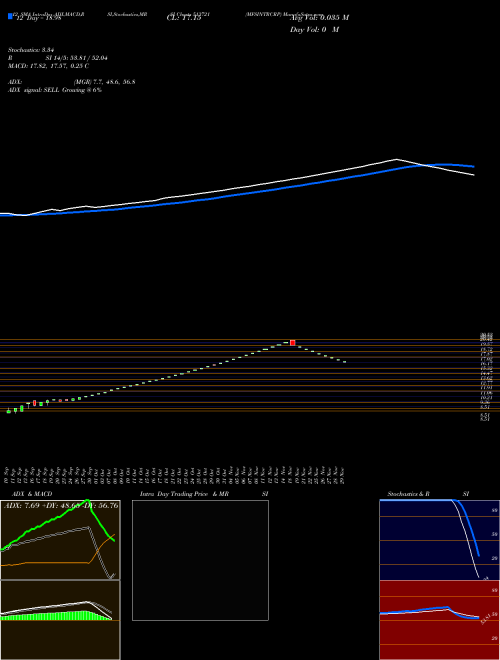The height and width of the screenshot is (660, 500).
Task: Open the red RSI chart panel
Action: tap(439, 620)
